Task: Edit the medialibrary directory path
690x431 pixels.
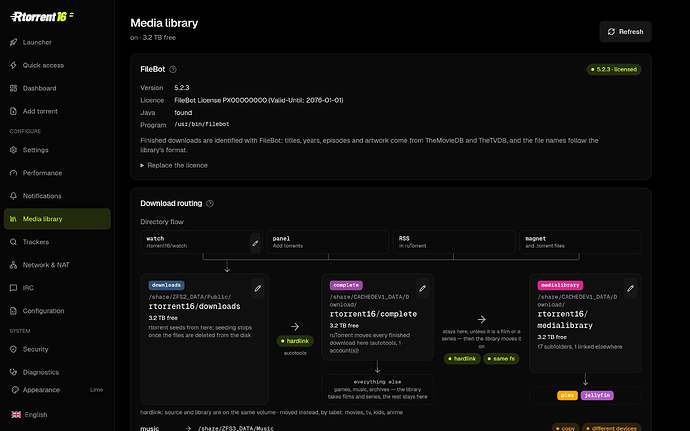Action: click(x=631, y=288)
